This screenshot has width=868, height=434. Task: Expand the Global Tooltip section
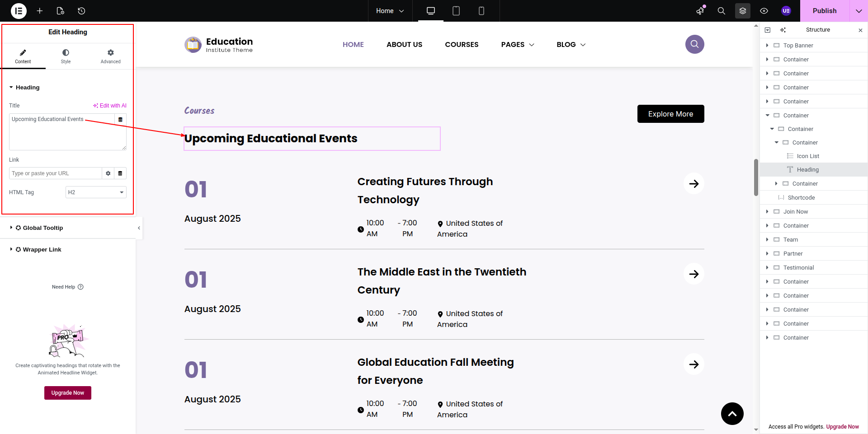[43, 228]
